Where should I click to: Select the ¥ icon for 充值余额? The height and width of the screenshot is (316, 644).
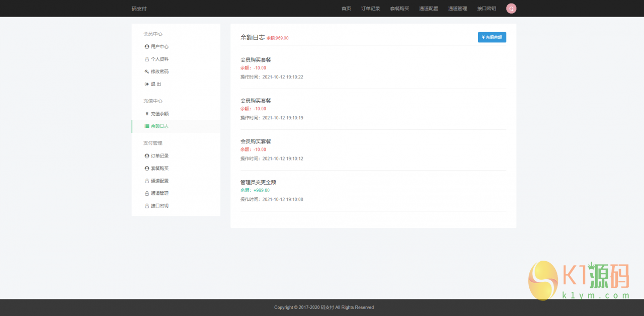[x=146, y=113]
